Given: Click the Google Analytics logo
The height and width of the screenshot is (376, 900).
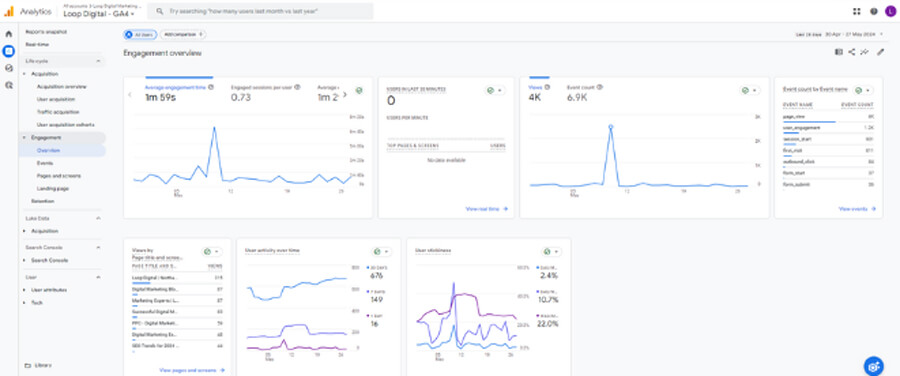Looking at the screenshot, I should tap(9, 11).
